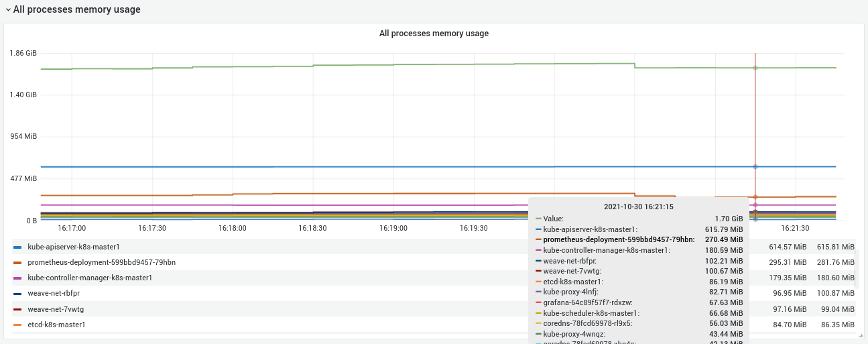Open the panel title dropdown menu

434,34
